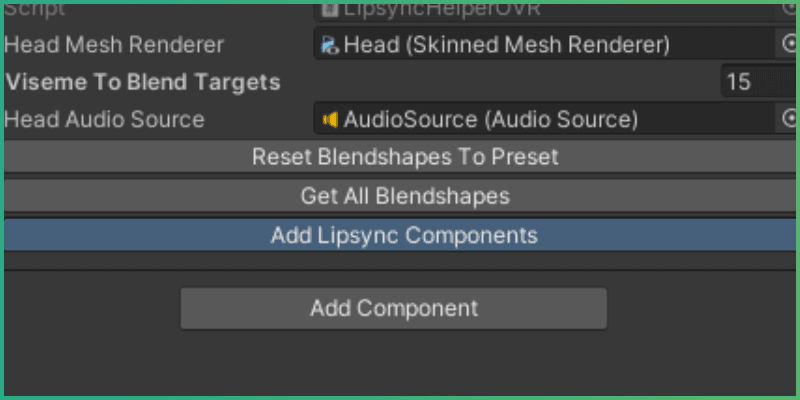
Task: Click the AudioSource speaker icon
Action: [330, 120]
